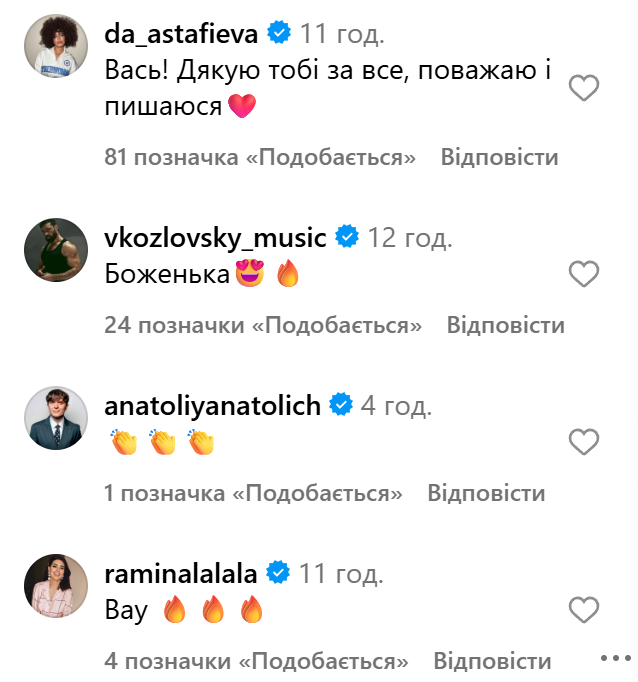Reply to raminalalala's comment with Відповісти
638x682 pixels.
click(492, 662)
